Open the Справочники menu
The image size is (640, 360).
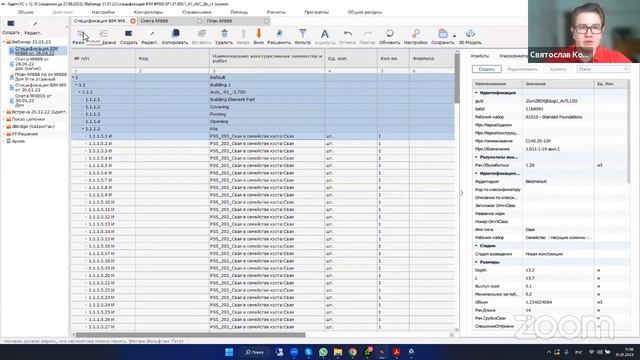pos(196,12)
